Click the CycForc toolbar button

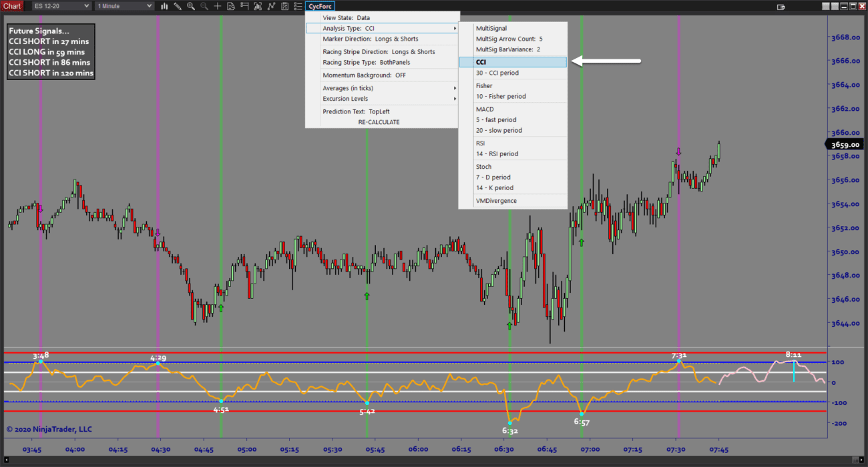click(320, 6)
